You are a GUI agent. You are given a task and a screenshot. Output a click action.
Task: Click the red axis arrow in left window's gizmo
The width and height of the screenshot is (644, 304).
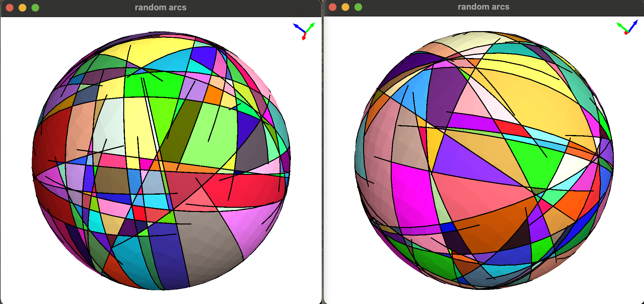click(304, 37)
